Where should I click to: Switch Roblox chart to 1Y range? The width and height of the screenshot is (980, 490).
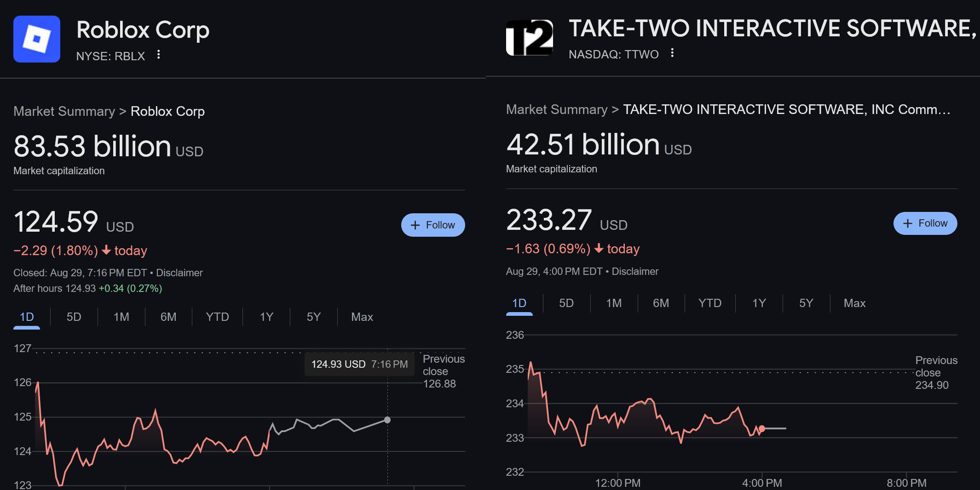(266, 317)
